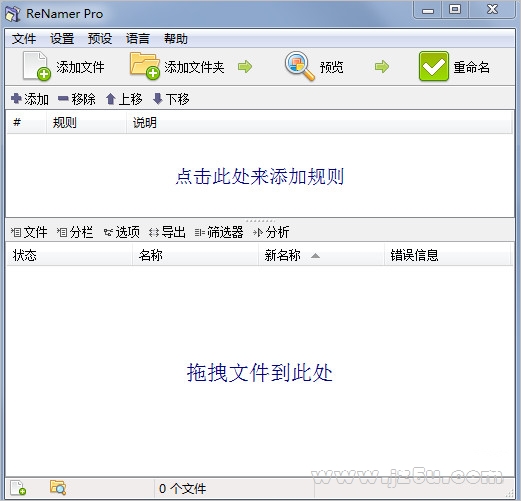521x501 pixels.
Task: Click the Preview (预览) magnifier icon
Action: [x=299, y=66]
